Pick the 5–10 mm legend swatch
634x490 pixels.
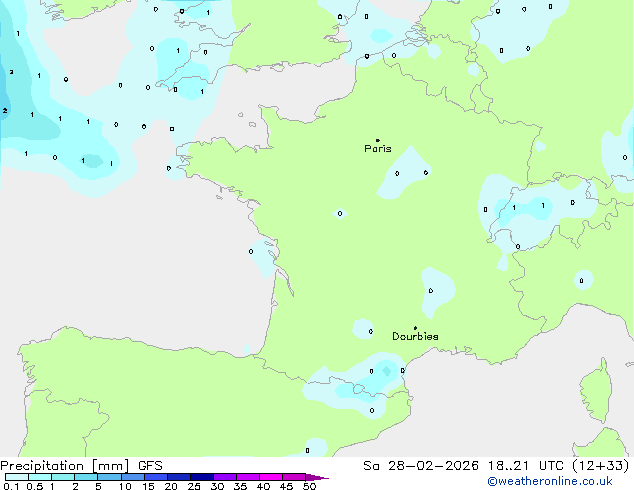109,477
